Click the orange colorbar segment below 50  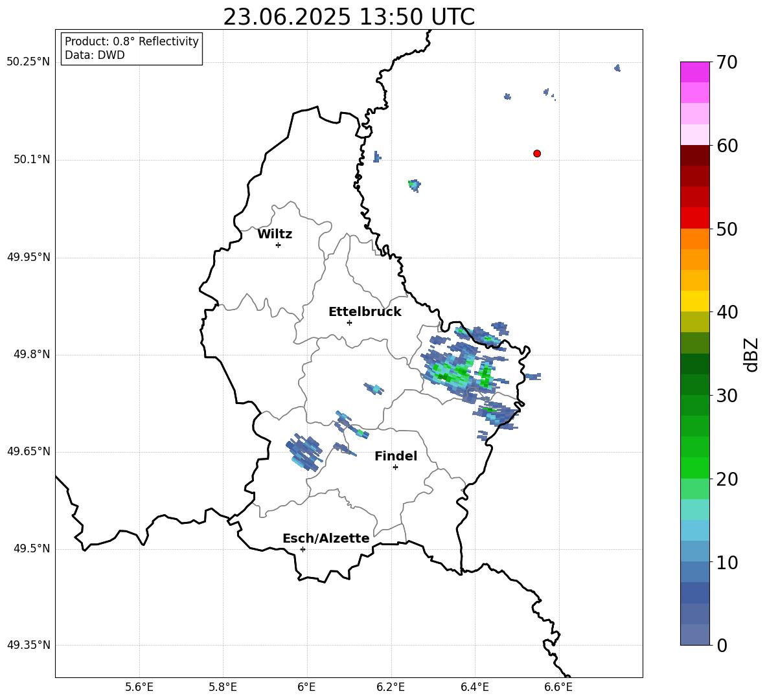pos(694,238)
